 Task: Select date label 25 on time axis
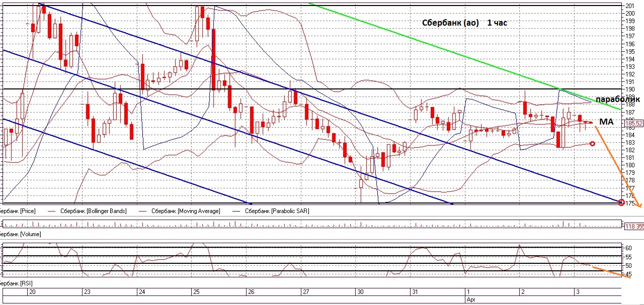point(196,292)
